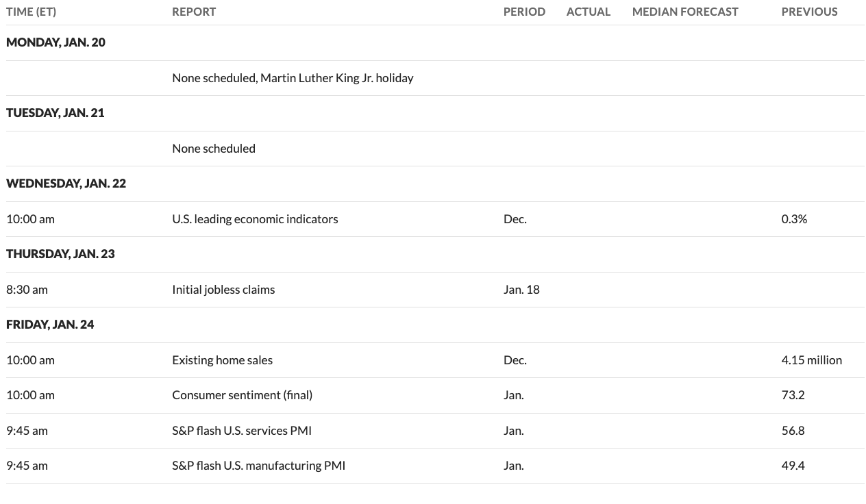Click the REPORT column header

tap(194, 12)
